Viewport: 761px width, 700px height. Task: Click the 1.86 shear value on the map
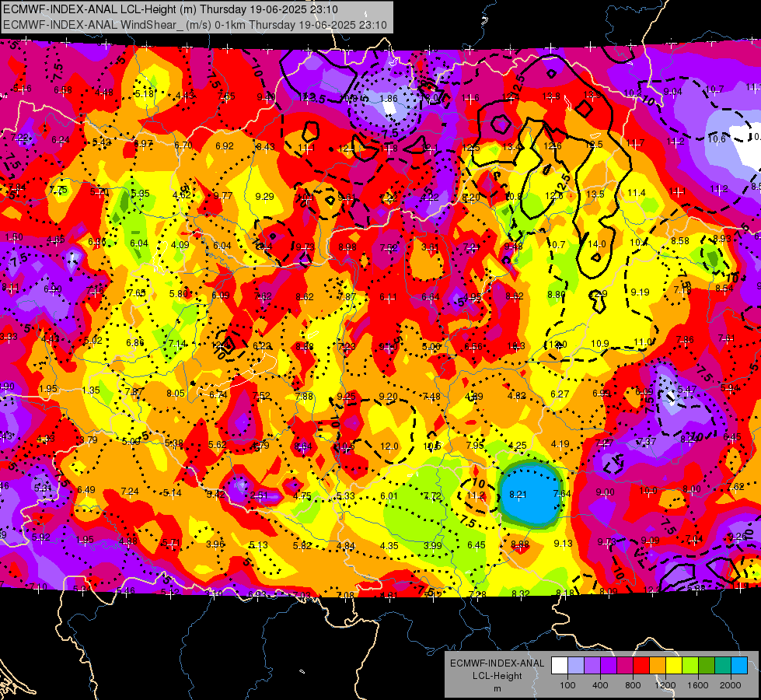tap(389, 99)
